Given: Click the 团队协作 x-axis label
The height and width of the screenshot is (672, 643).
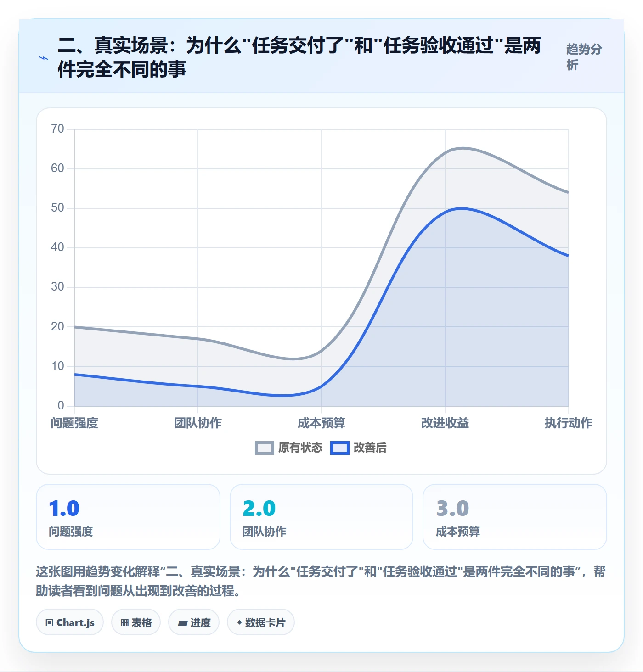Looking at the screenshot, I should (x=198, y=423).
